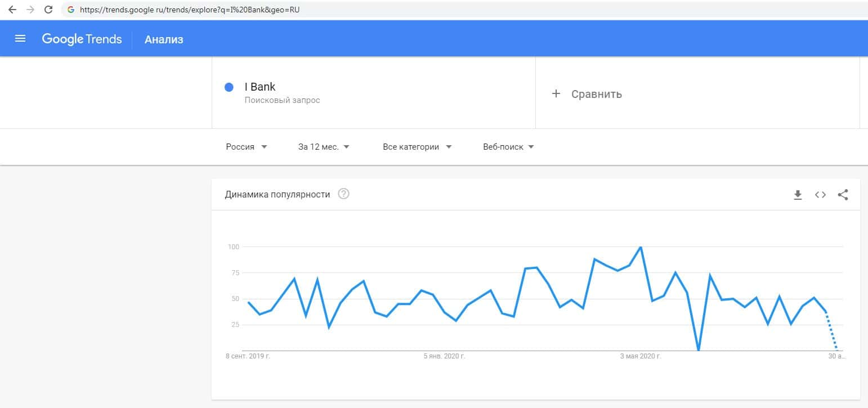Click Сравнить to add comparison term

pyautogui.click(x=596, y=94)
